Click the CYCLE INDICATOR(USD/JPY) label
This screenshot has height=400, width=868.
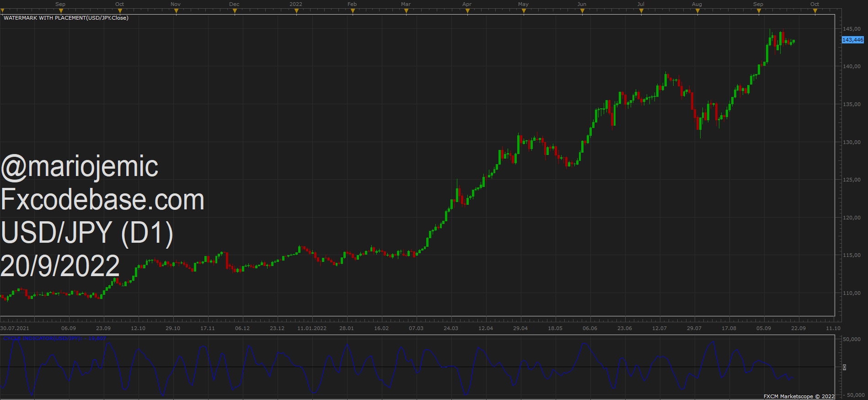[x=55, y=338]
